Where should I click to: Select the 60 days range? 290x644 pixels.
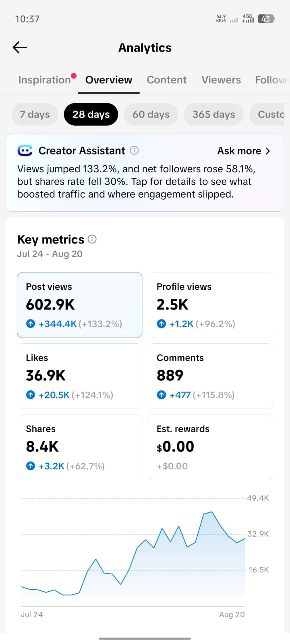tap(151, 114)
